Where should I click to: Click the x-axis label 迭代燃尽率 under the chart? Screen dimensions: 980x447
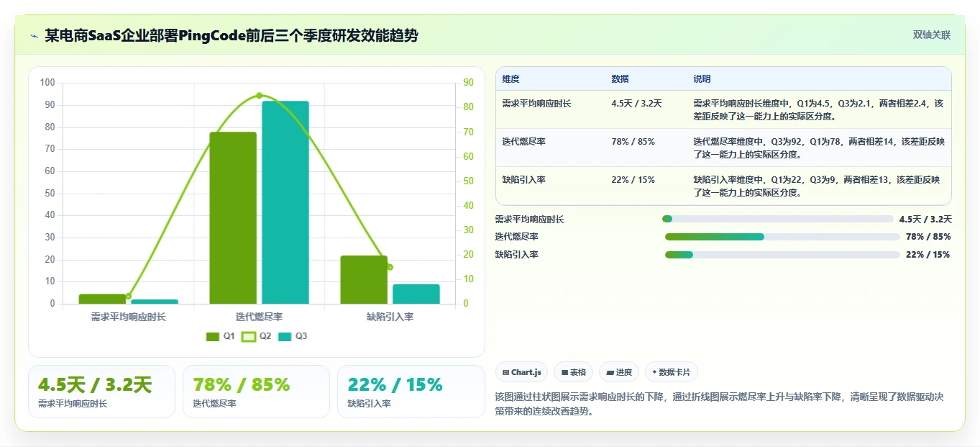(x=259, y=317)
